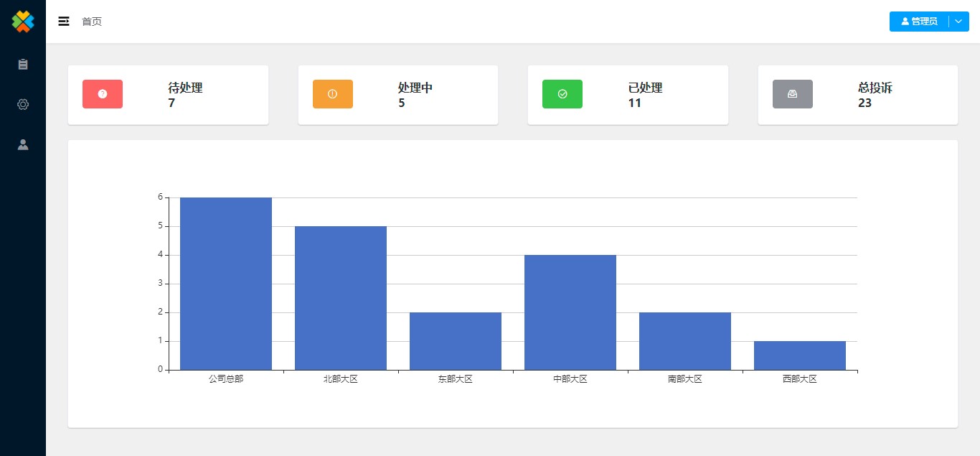
Task: Toggle the sidebar collapse menu icon
Action: tap(64, 22)
